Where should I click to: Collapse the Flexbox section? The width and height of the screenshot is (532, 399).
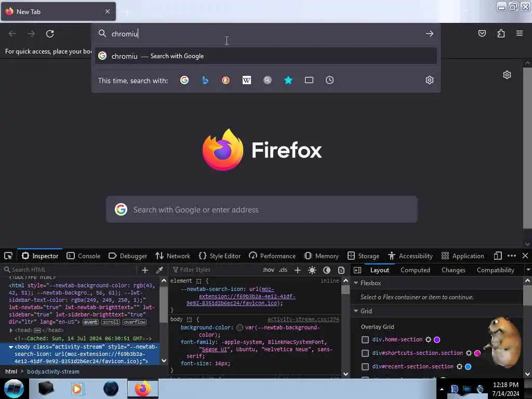click(356, 283)
